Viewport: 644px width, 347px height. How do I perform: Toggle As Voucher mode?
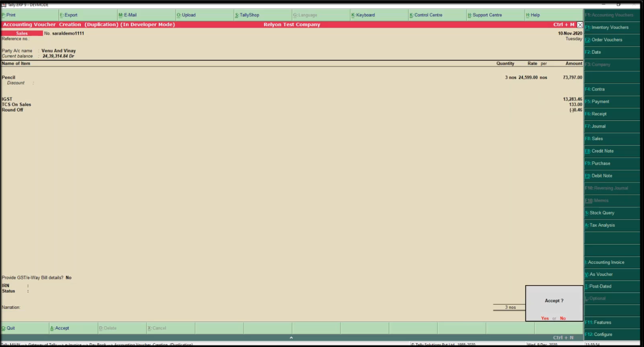click(612, 275)
